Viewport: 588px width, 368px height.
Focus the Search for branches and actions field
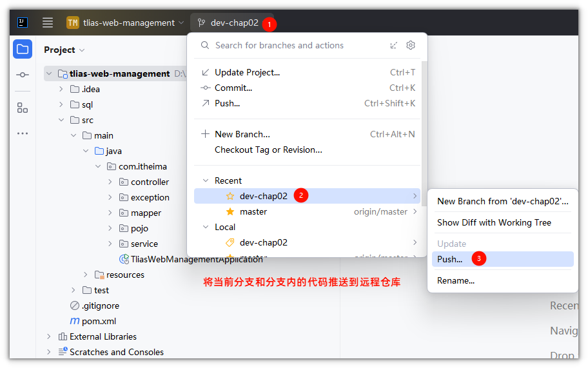[279, 45]
